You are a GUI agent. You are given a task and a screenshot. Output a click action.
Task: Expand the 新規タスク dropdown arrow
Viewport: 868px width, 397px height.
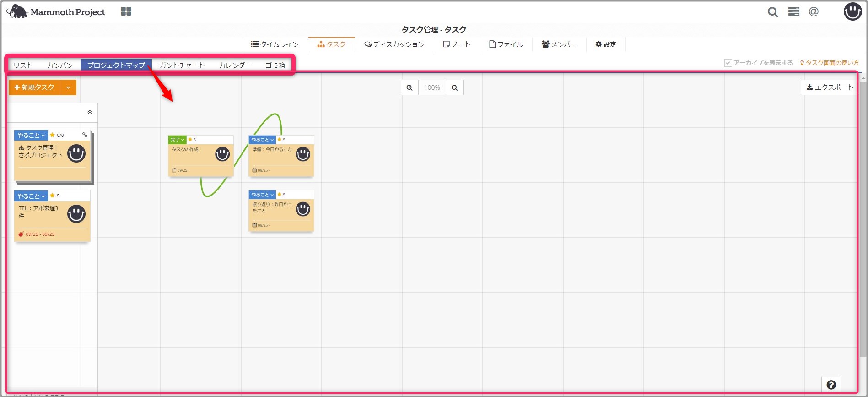click(x=68, y=87)
